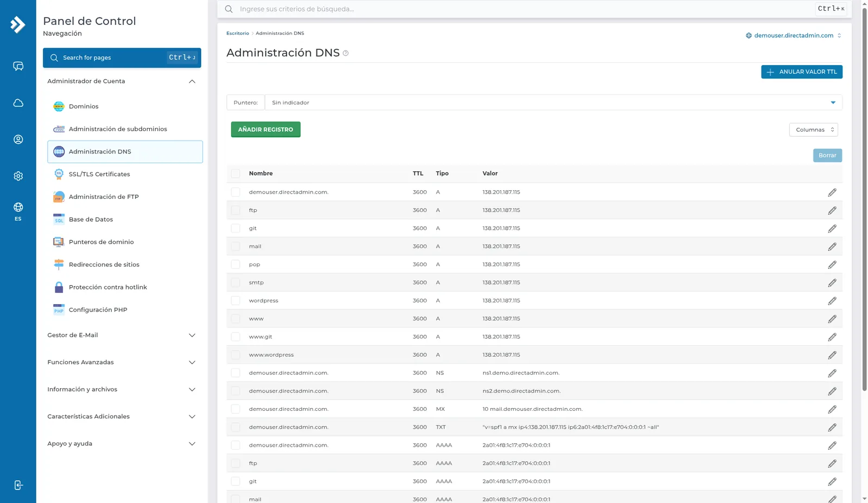This screenshot has width=868, height=503.
Task: Click the 'Search for pages' field
Action: coord(122,57)
